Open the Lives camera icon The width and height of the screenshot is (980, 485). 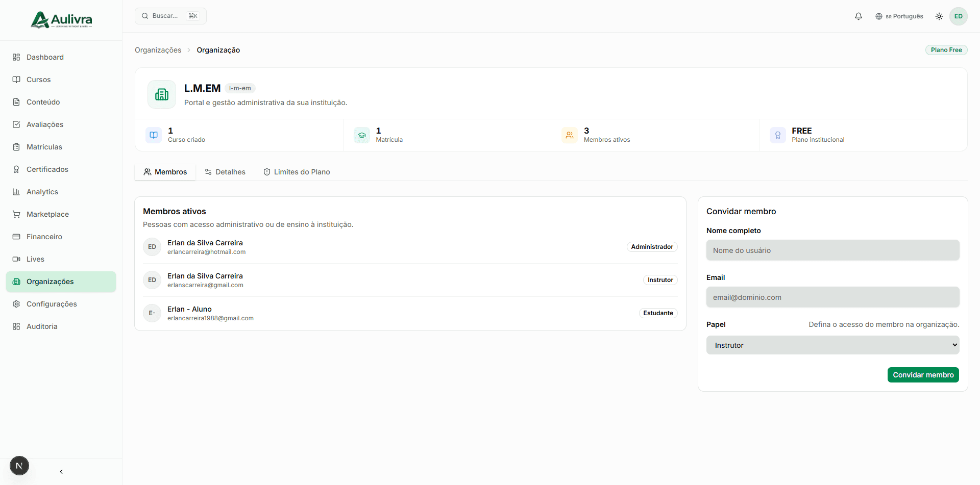pyautogui.click(x=16, y=259)
